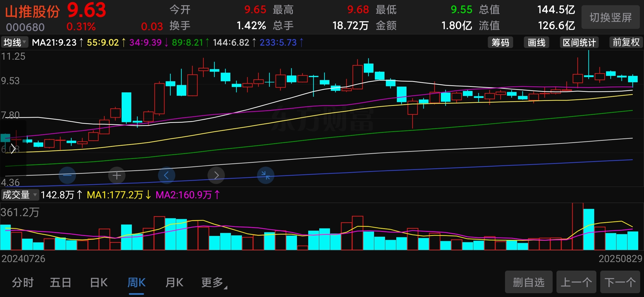Tap the last candlestick on chart
Screen dimensions: 644x297
coord(633,80)
